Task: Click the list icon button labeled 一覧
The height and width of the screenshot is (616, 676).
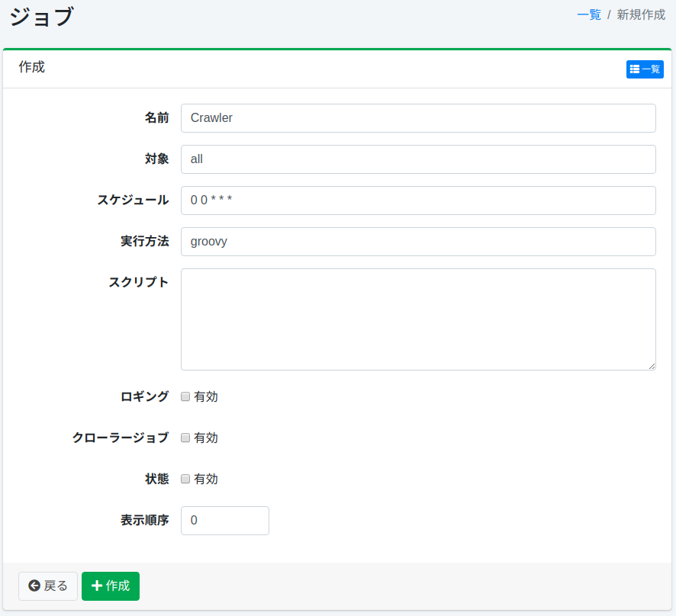Action: point(645,69)
